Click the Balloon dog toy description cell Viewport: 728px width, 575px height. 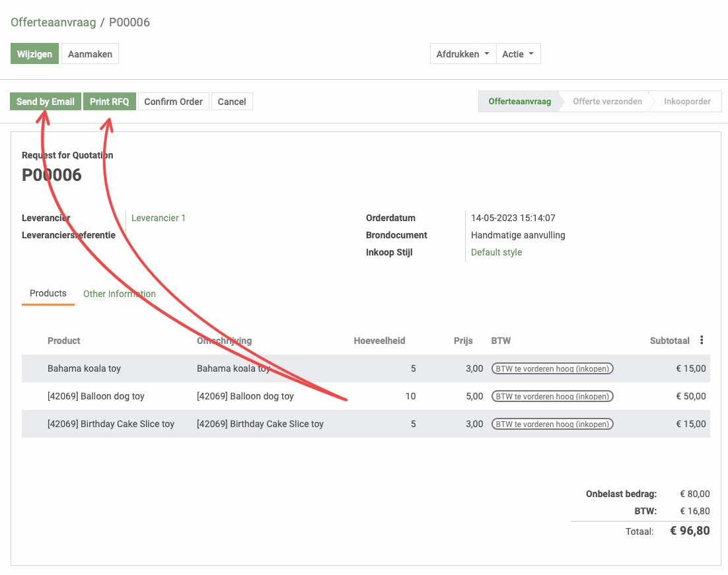point(245,396)
